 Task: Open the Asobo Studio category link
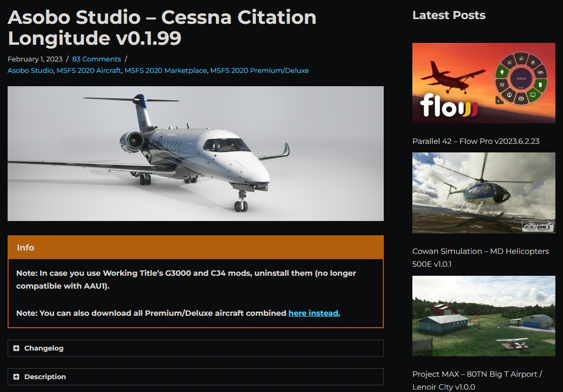pos(31,70)
